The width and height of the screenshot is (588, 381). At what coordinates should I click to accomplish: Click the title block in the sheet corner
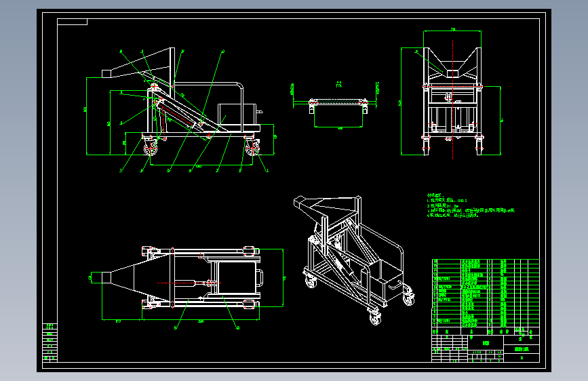click(x=486, y=348)
